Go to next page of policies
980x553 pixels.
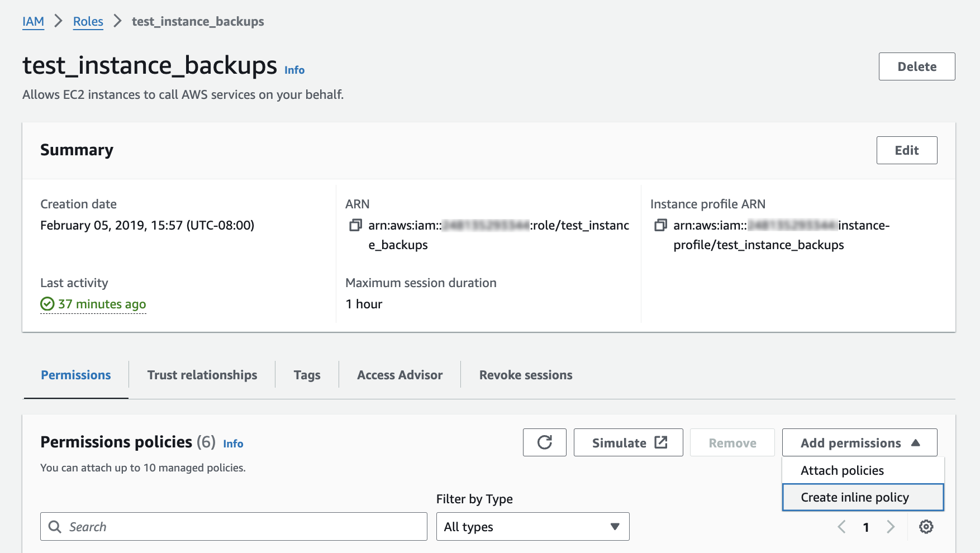click(x=891, y=527)
